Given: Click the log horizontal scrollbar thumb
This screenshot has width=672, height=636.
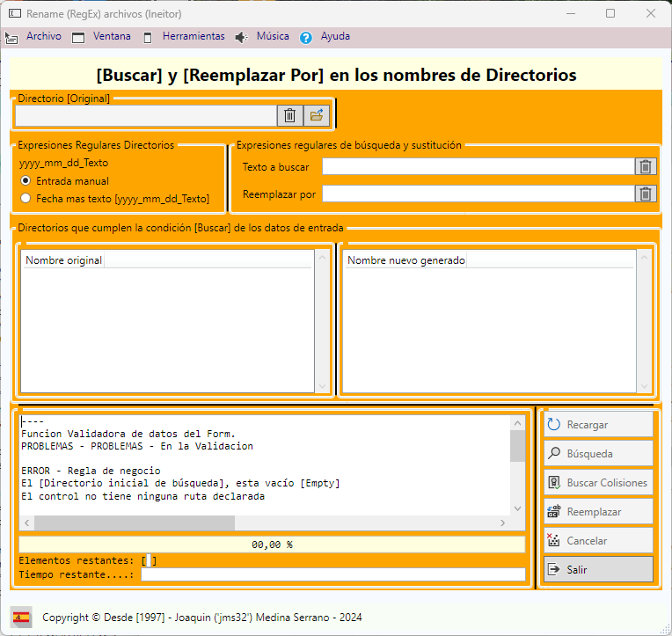Looking at the screenshot, I should 135,523.
